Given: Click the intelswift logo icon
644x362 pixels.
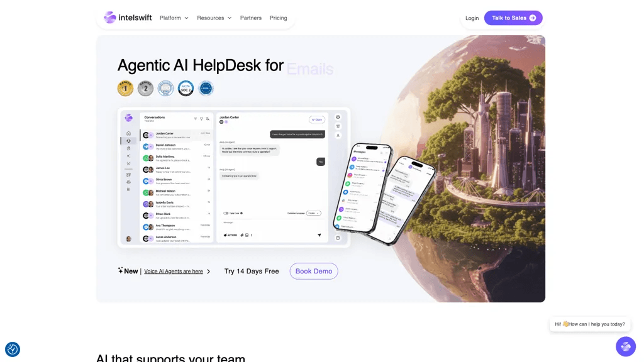Looking at the screenshot, I should (109, 17).
